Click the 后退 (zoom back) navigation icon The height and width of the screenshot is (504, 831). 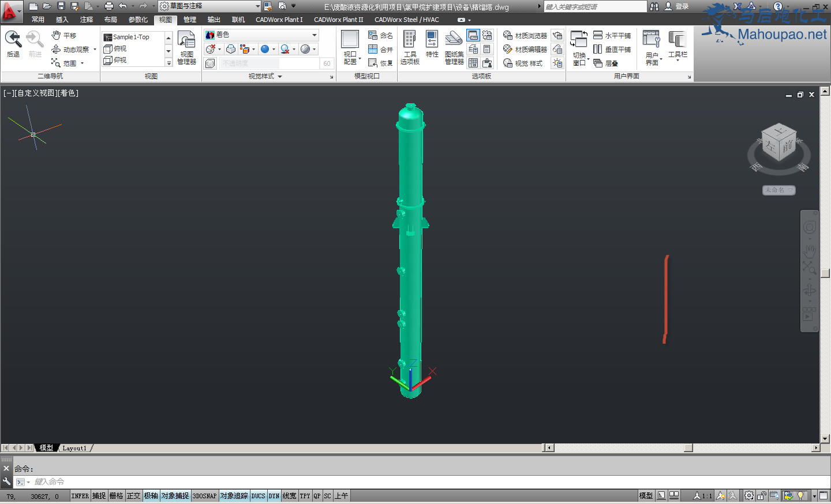pyautogui.click(x=13, y=44)
